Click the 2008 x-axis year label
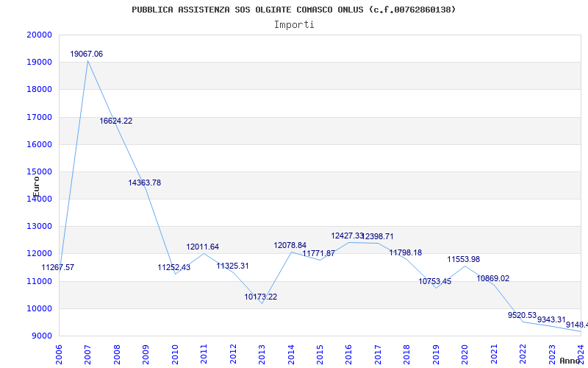This screenshot has width=588, height=368. coord(117,354)
